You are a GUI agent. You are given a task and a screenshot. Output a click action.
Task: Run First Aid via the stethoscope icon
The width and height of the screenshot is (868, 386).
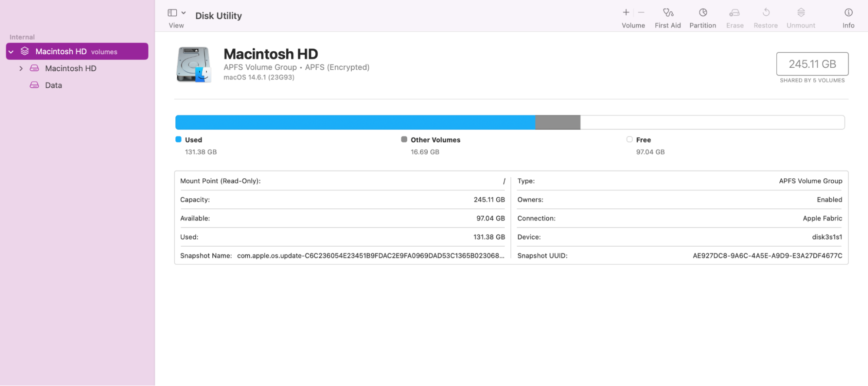[x=668, y=12]
